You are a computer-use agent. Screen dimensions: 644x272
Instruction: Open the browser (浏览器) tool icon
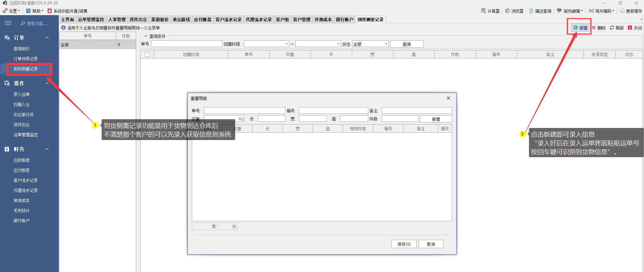coord(507,11)
